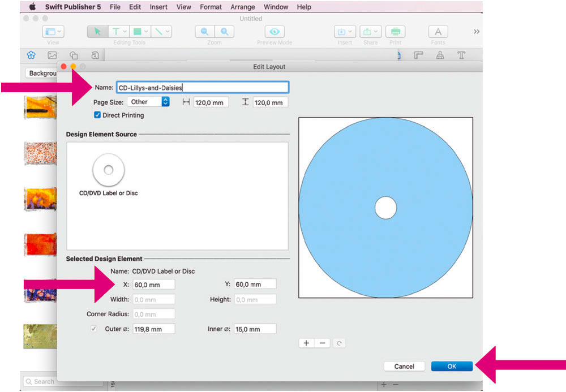Image resolution: width=566 pixels, height=392 pixels.
Task: Click the blue disc preview
Action: click(x=385, y=208)
